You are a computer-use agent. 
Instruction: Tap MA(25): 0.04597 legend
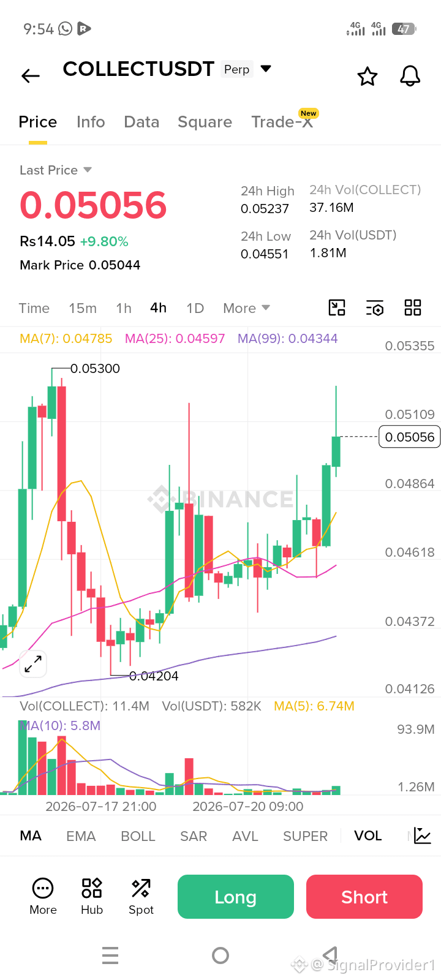[175, 339]
